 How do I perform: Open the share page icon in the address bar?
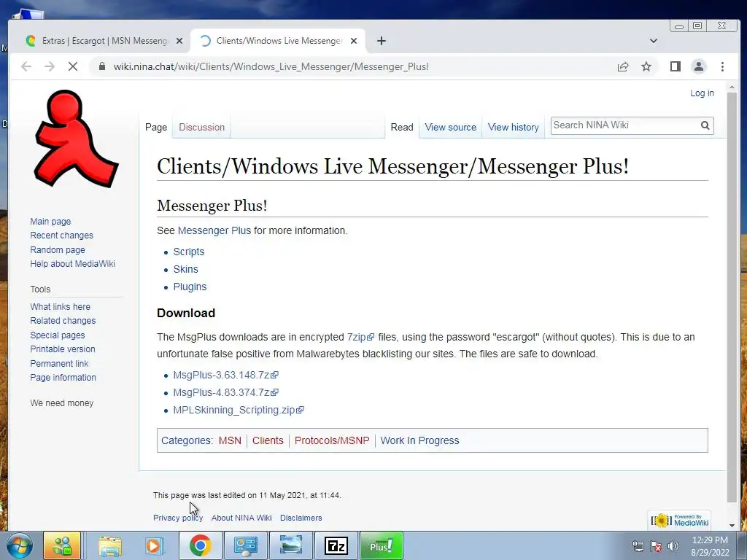click(623, 66)
